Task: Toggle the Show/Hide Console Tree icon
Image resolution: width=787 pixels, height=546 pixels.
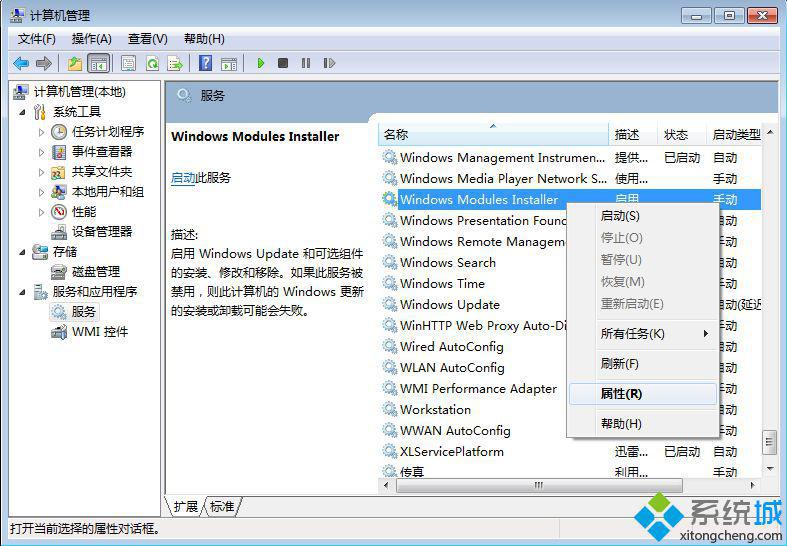Action: click(x=98, y=63)
